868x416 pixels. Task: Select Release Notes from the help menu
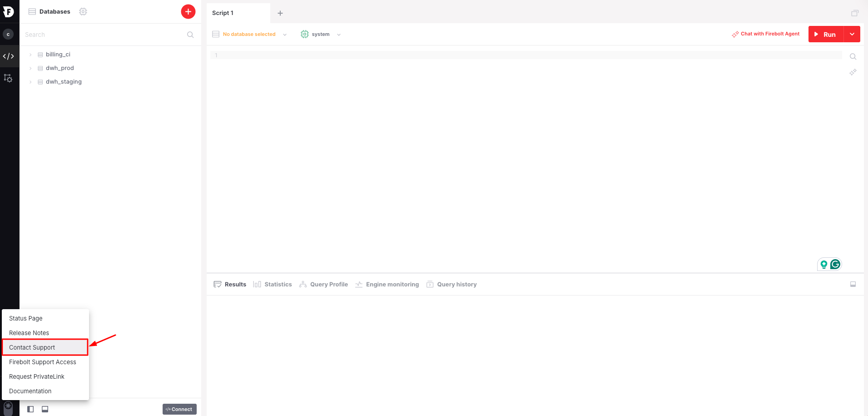coord(29,332)
